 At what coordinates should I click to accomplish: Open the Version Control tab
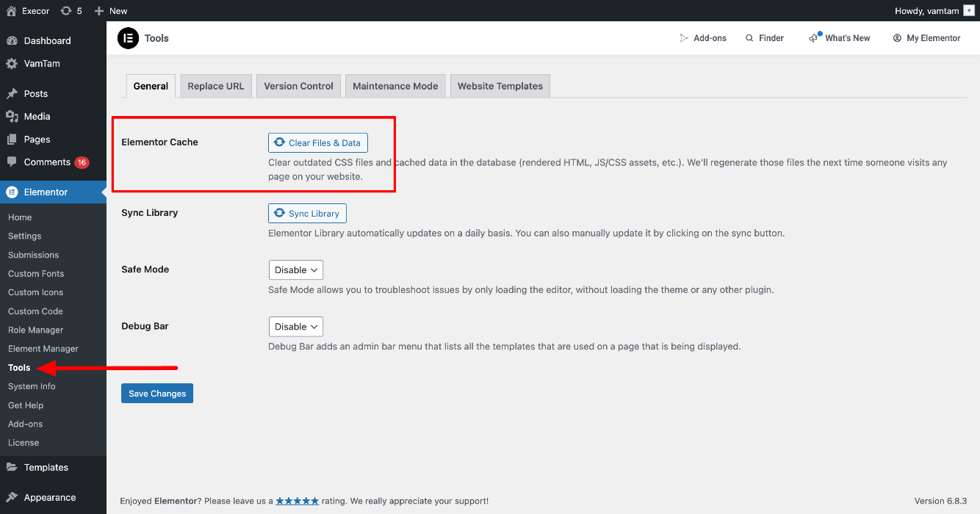299,86
